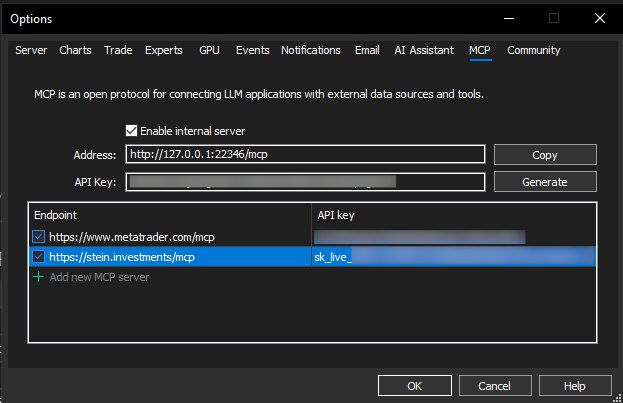Select the https://www.metatrader.com/mcp endpoint
The image size is (623, 403).
[132, 237]
